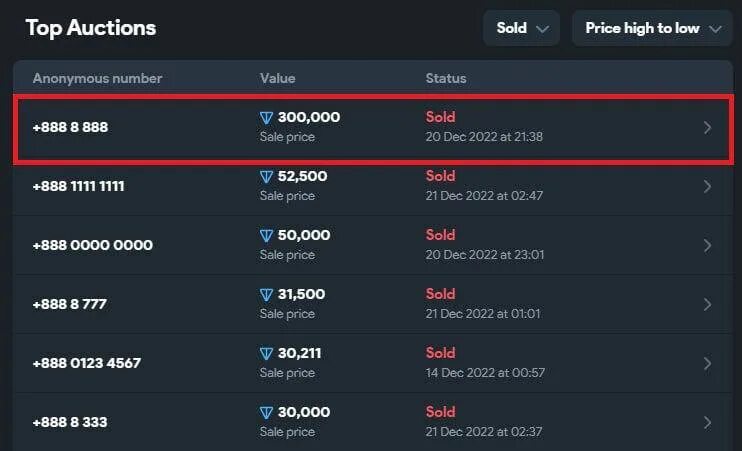The image size is (742, 451).
Task: Click the Status column header
Action: (x=446, y=79)
